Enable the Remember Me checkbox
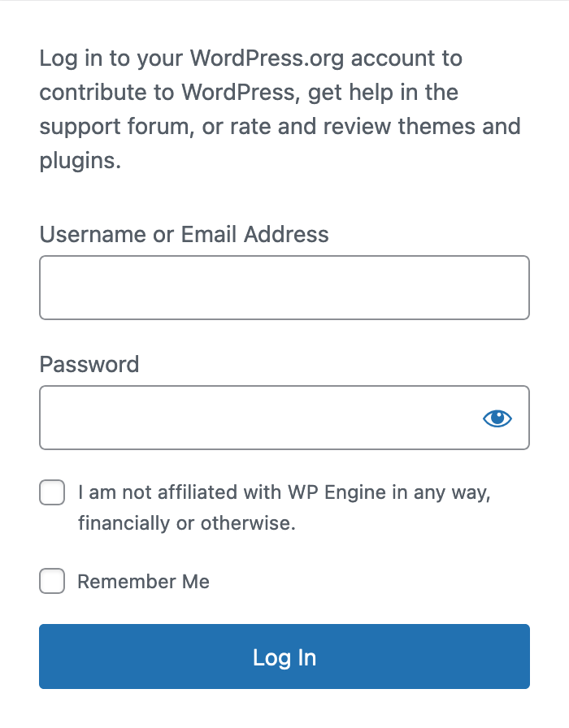Screen dimensions: 569x728 pyautogui.click(x=52, y=581)
